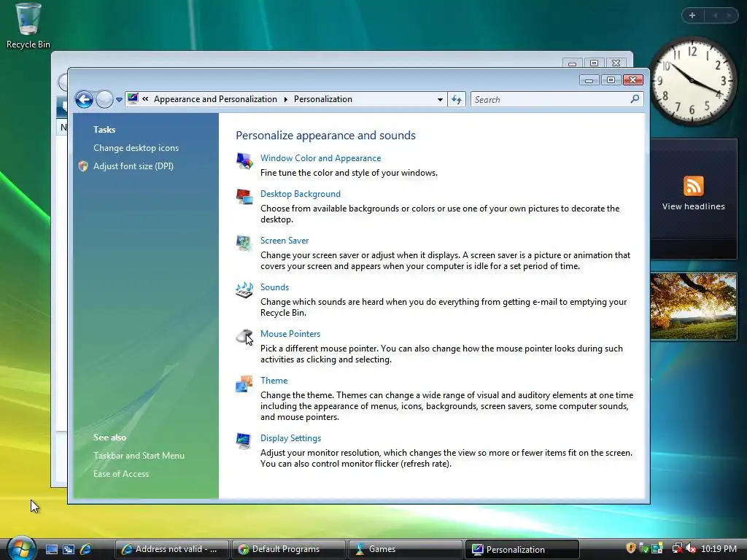Image resolution: width=747 pixels, height=560 pixels.
Task: Click the Desktop Background picture icon
Action: pos(244,197)
